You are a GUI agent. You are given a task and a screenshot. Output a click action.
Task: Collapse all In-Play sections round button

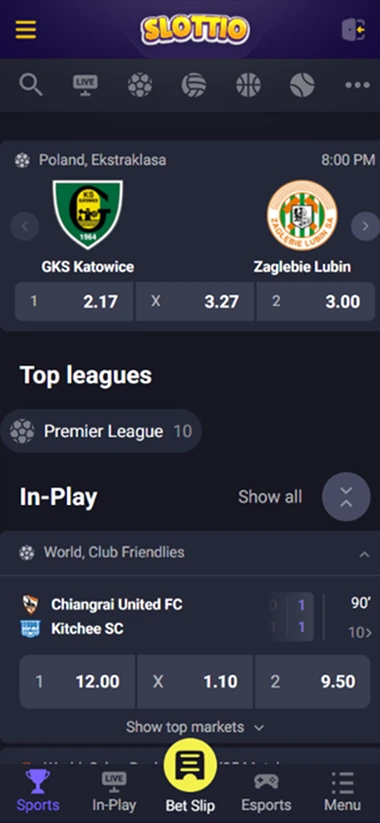pyautogui.click(x=346, y=497)
